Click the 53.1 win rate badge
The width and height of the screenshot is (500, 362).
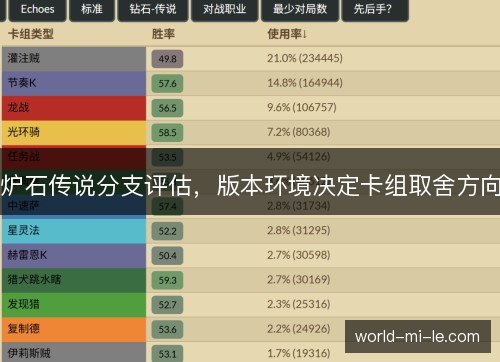[x=167, y=353]
